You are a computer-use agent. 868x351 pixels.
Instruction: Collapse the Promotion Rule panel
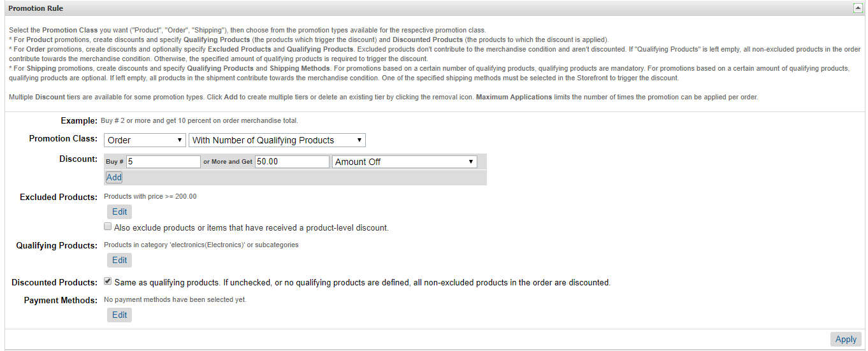pos(857,8)
